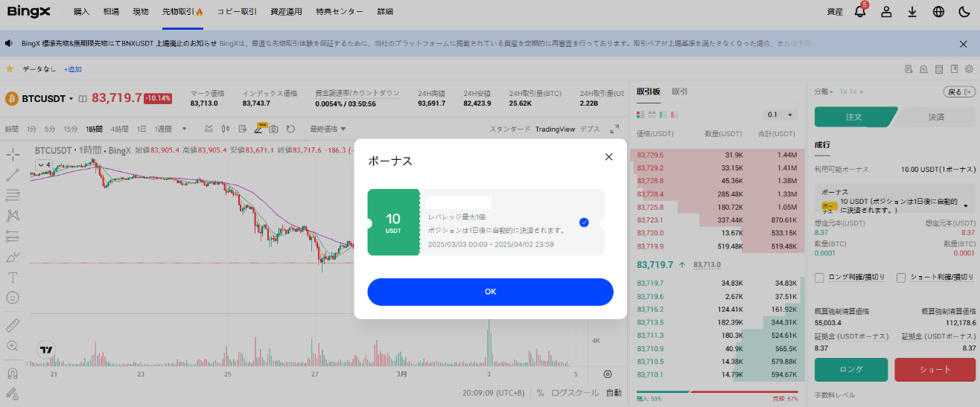Open trading settings gear icon

pos(970,69)
